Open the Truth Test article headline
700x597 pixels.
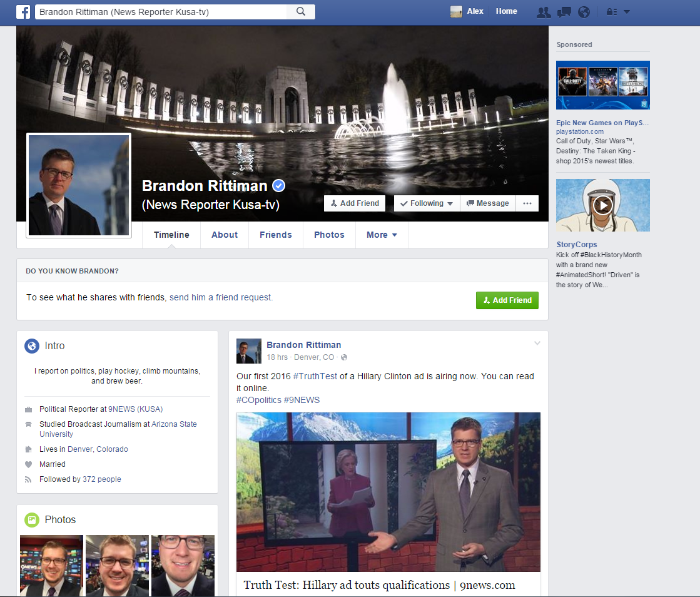click(379, 585)
